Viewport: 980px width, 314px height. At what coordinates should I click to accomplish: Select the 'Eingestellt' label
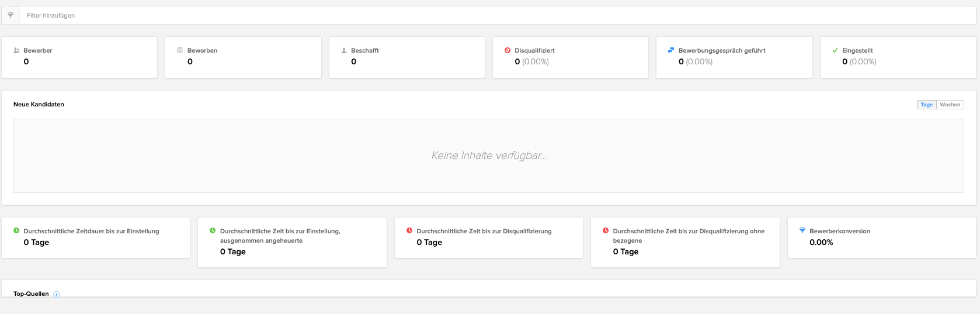click(x=857, y=51)
